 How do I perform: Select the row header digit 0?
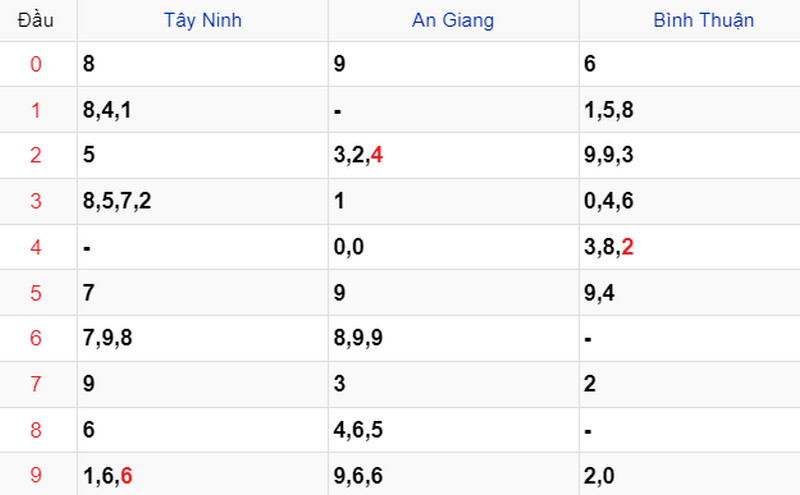coord(37,64)
